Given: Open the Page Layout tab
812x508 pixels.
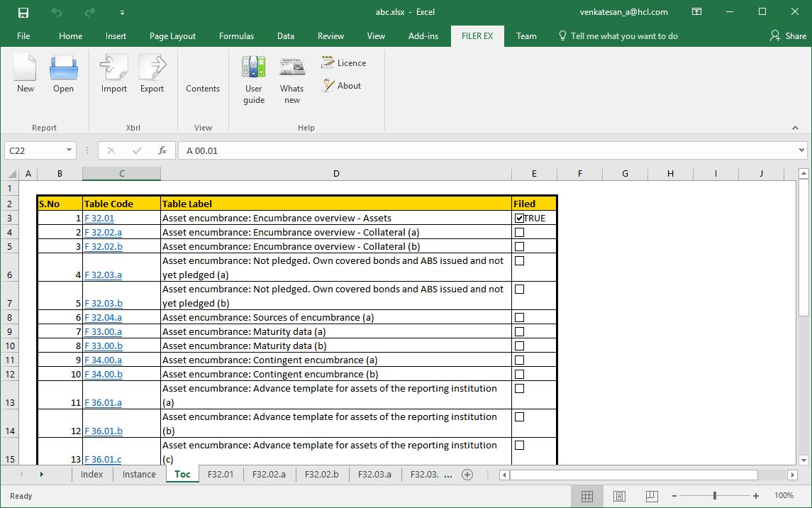Looking at the screenshot, I should point(172,35).
